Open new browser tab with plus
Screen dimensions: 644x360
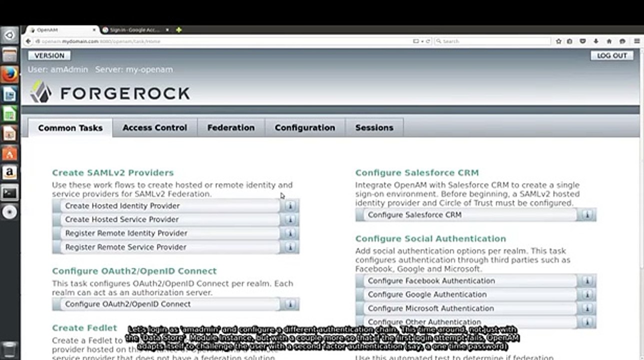[179, 30]
